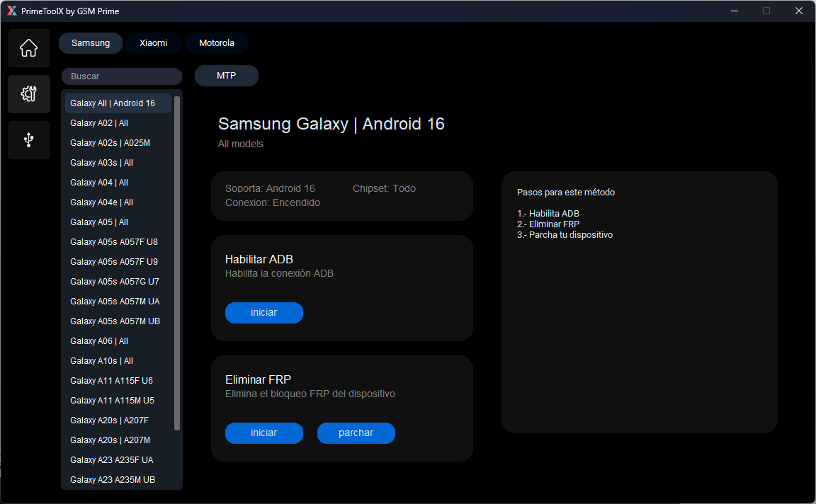
Task: Click the MTP mode button
Action: click(x=226, y=75)
